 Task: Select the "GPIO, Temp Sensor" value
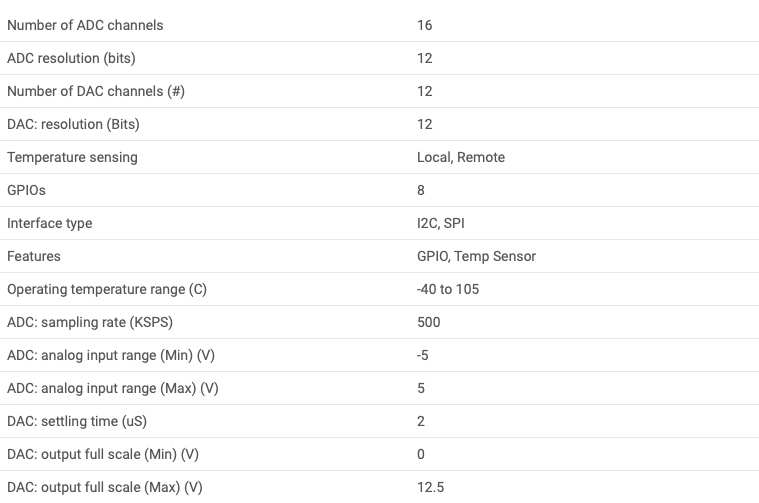476,256
